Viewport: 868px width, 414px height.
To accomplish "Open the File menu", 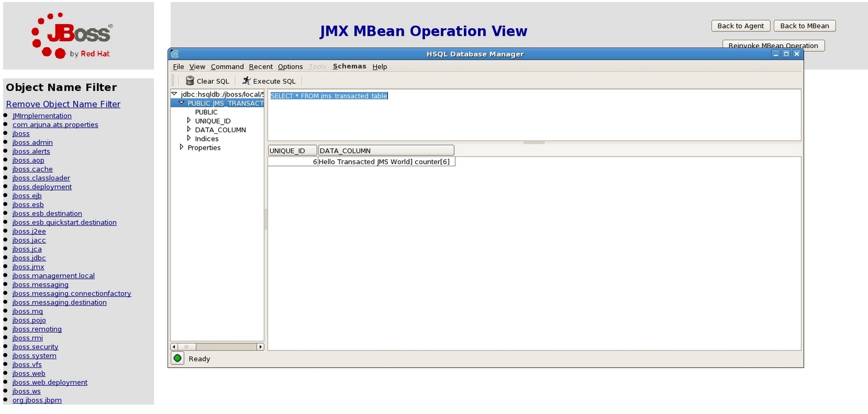I will pyautogui.click(x=178, y=67).
